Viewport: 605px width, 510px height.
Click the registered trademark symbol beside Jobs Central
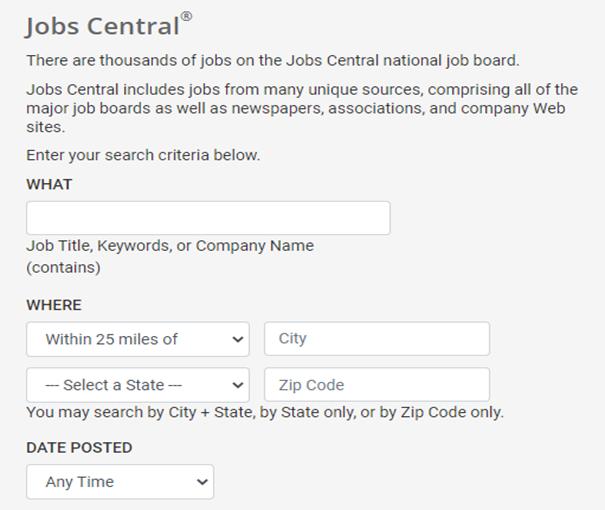186,17
